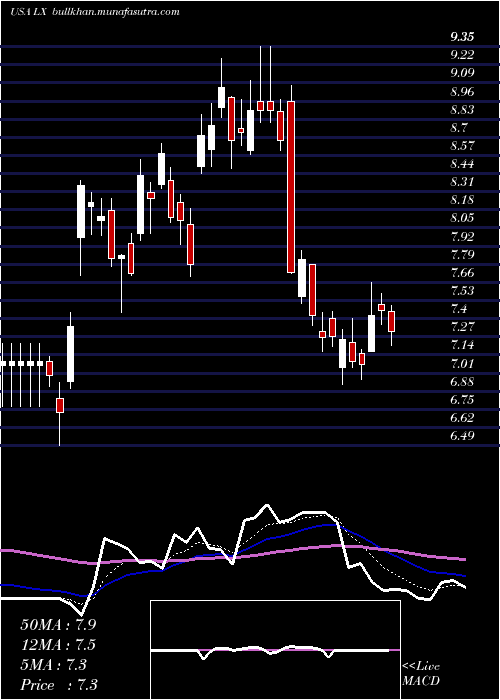
Task: Click the 5MA : 7.3 readout
Action: click(x=54, y=665)
